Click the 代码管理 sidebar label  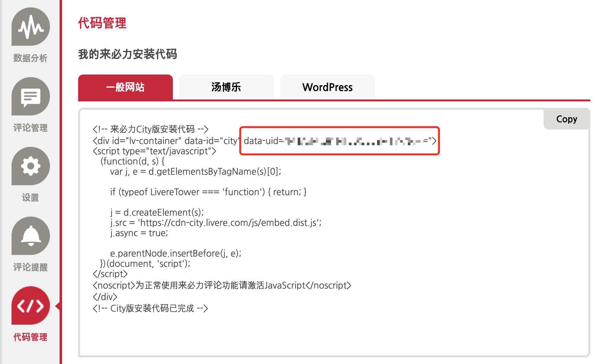click(x=30, y=337)
